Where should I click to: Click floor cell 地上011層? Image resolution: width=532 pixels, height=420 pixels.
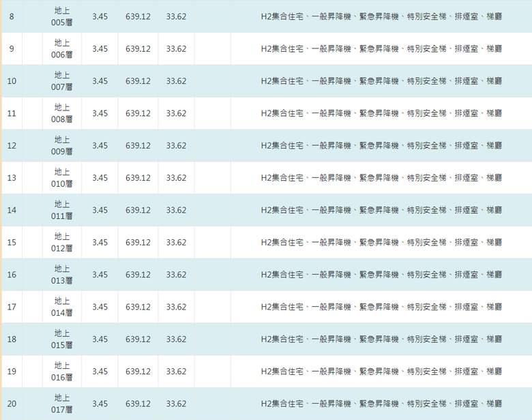coord(62,210)
